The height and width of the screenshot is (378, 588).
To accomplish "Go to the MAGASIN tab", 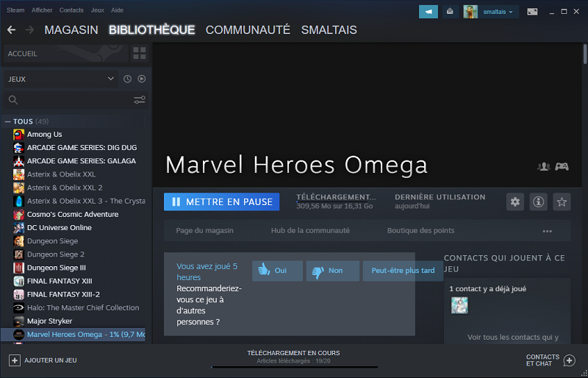I will point(71,30).
